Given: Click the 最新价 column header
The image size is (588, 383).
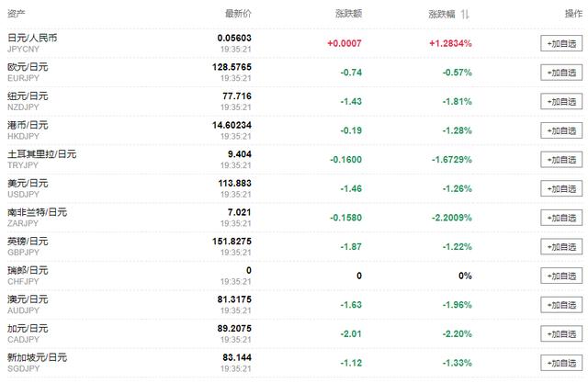Looking at the screenshot, I should pyautogui.click(x=238, y=15).
